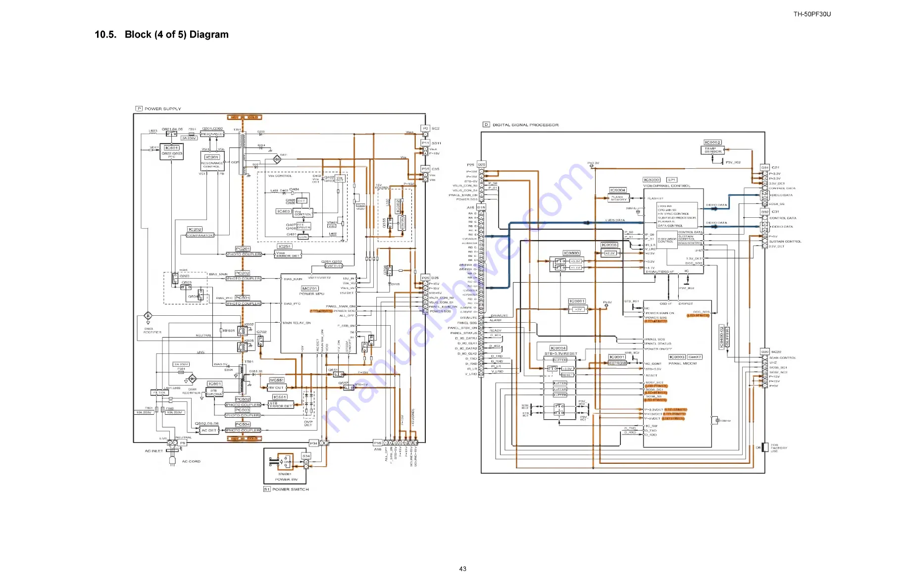Image resolution: width=909 pixels, height=588 pixels.
Task: Click the IC9005 regulator label
Action: 609,245
